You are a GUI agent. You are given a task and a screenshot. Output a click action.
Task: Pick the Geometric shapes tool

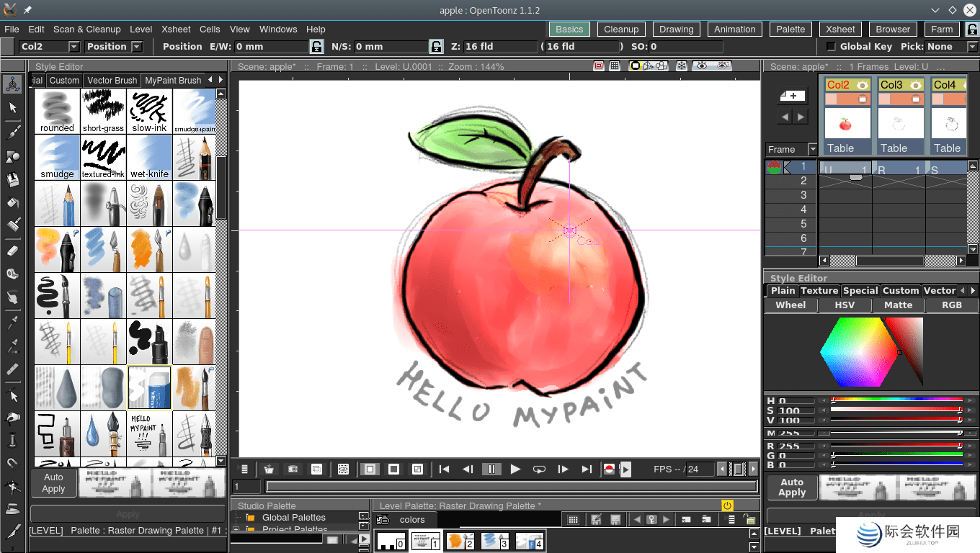[12, 155]
